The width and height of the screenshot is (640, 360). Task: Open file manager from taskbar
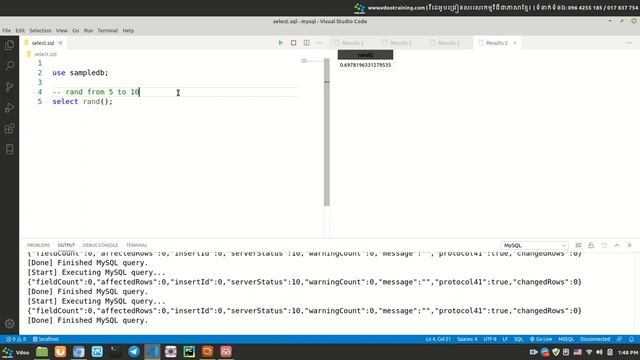42,351
